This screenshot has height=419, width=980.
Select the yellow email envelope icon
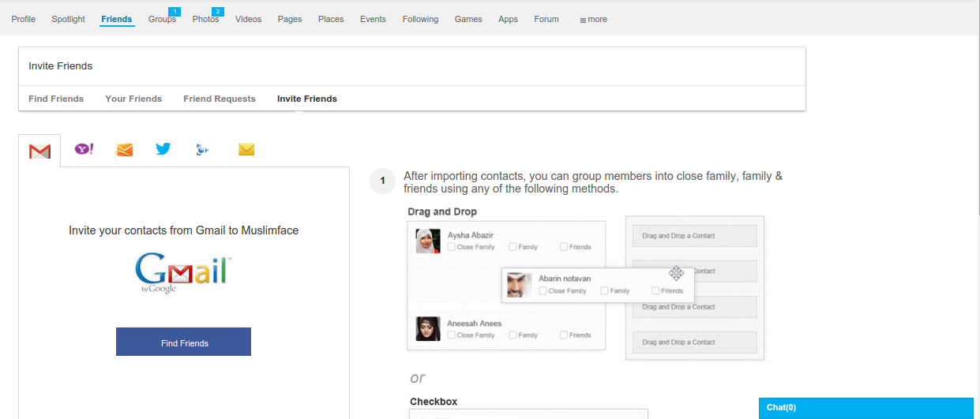click(246, 149)
